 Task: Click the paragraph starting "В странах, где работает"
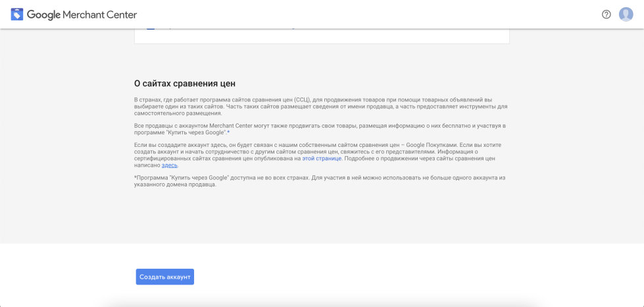pos(321,107)
